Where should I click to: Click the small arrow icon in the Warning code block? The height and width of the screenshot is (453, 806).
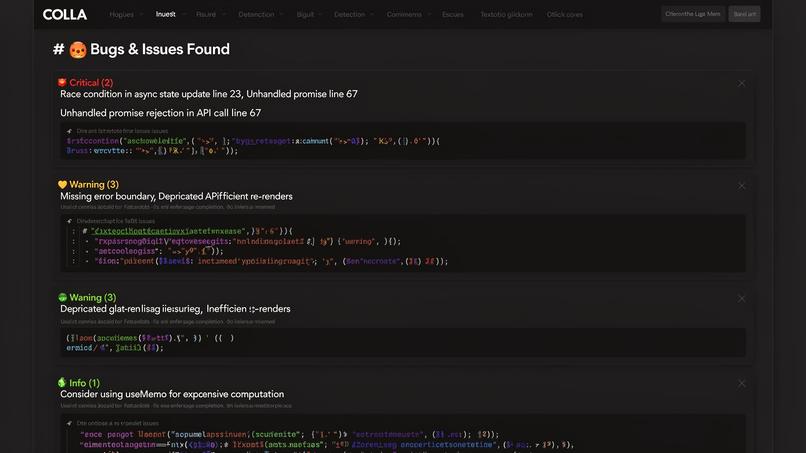pos(69,221)
